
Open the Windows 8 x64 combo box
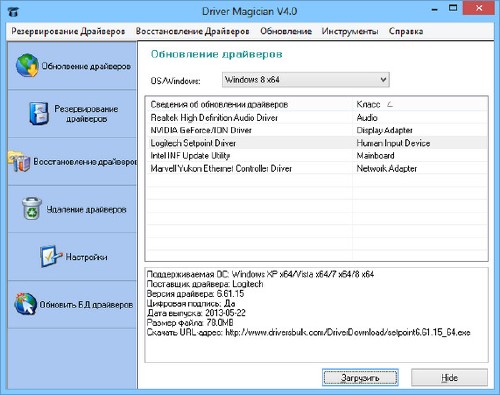[306, 80]
